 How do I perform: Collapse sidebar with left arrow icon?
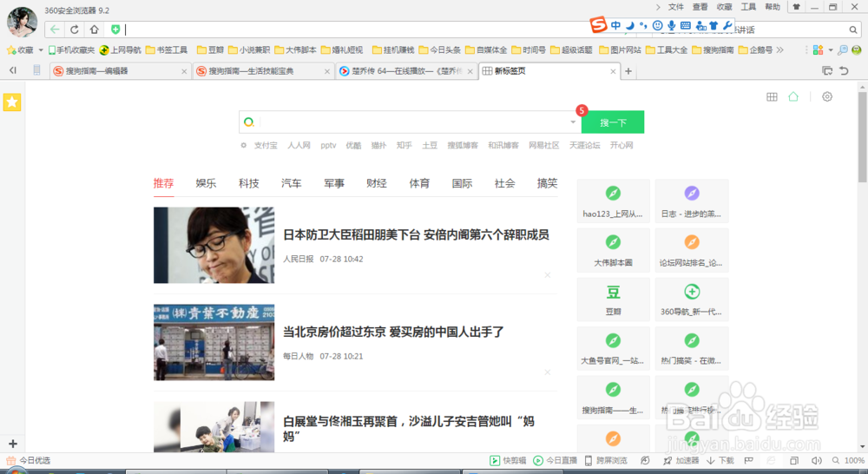tap(13, 70)
